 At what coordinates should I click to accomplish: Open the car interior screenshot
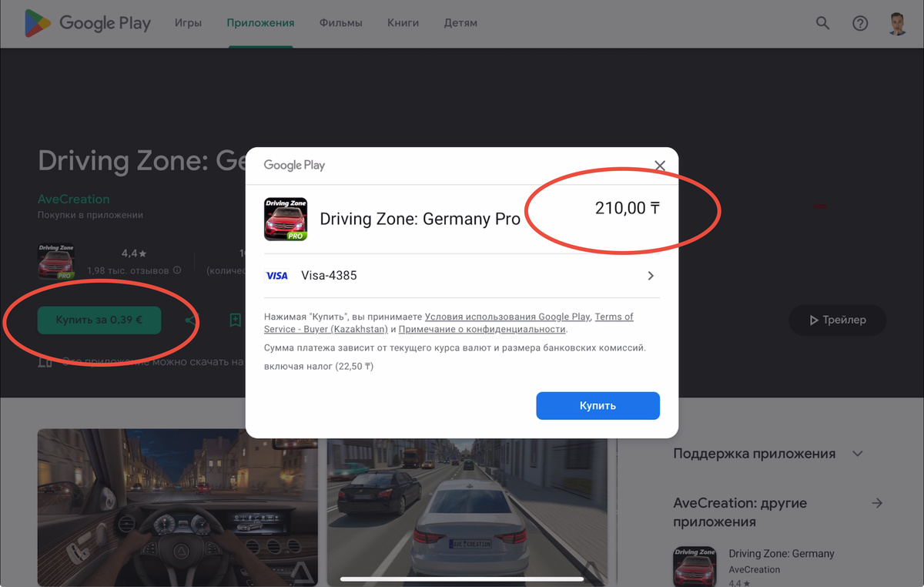pyautogui.click(x=177, y=508)
